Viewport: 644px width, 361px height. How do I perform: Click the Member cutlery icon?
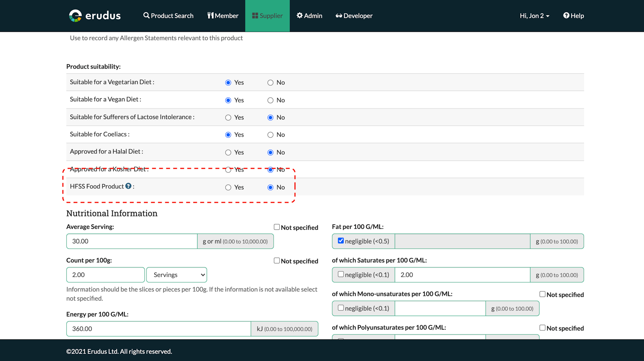click(x=210, y=15)
